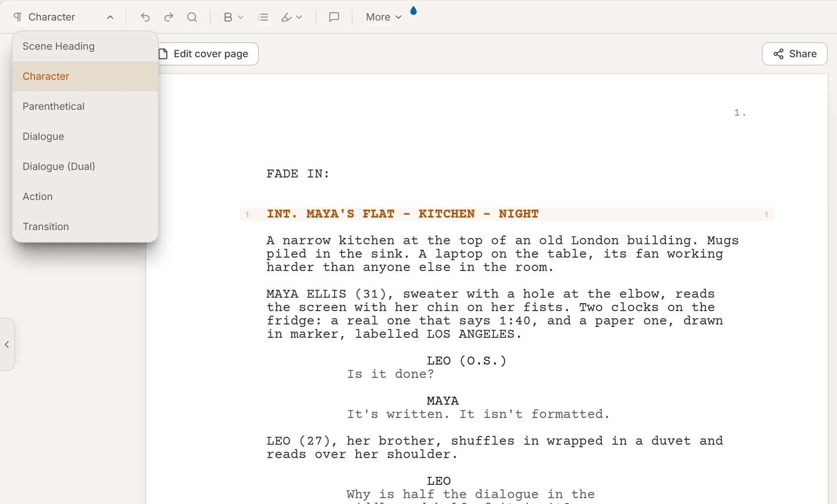
Task: Click the page number '1.' at top right
Action: 740,113
